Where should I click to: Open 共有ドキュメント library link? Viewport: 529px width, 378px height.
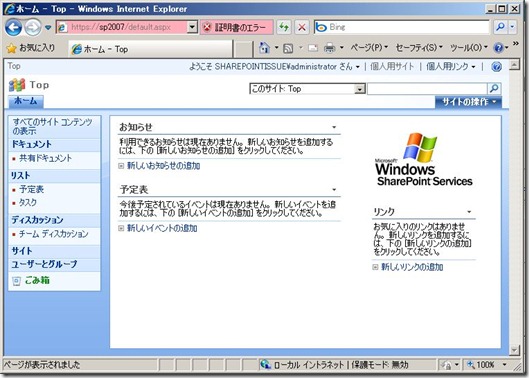point(46,158)
